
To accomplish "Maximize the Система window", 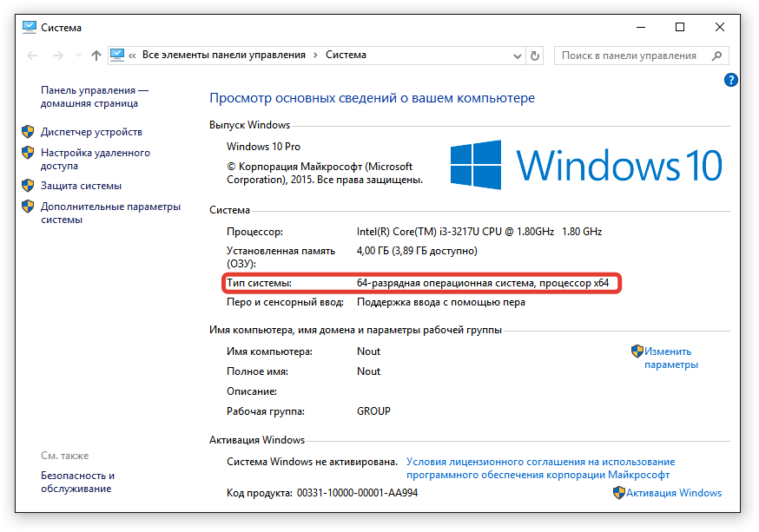I will pyautogui.click(x=680, y=28).
